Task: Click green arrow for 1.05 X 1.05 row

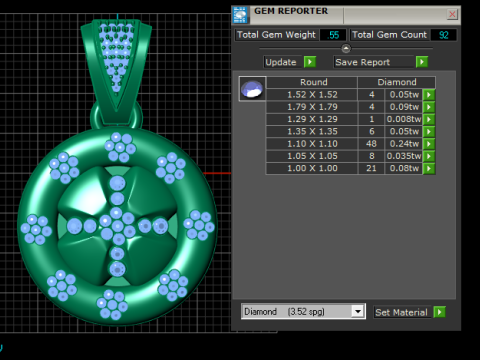Action: [x=429, y=156]
